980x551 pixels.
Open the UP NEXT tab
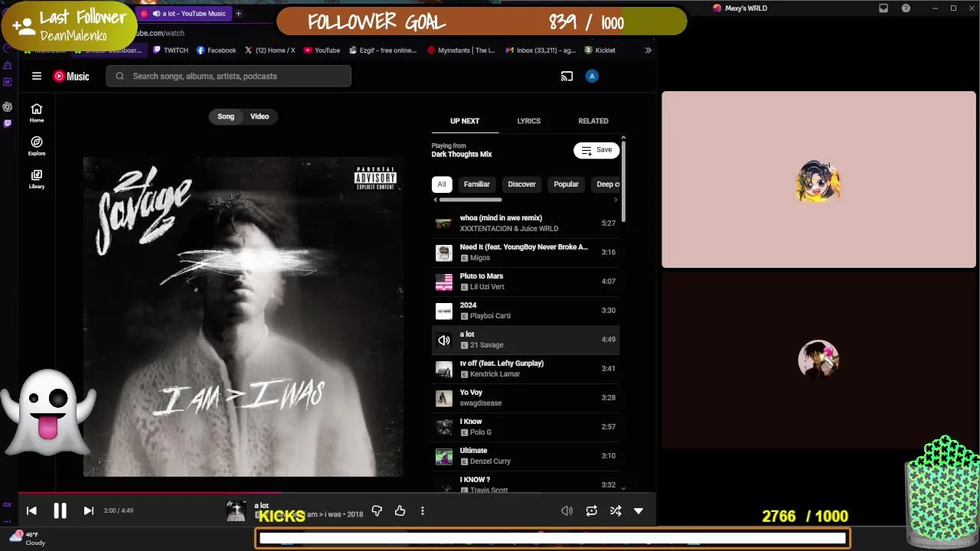pos(465,121)
